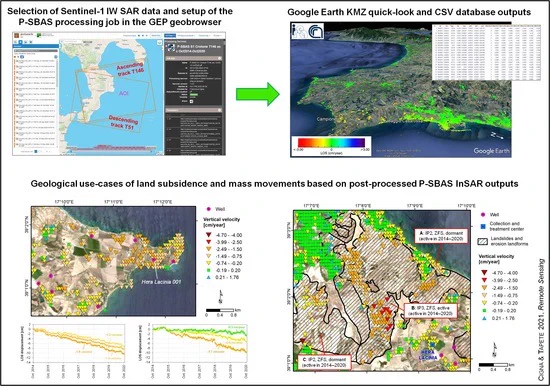
Task: Click the right legend 0.21 to 1.76 blue triangle
Action: 484,318
